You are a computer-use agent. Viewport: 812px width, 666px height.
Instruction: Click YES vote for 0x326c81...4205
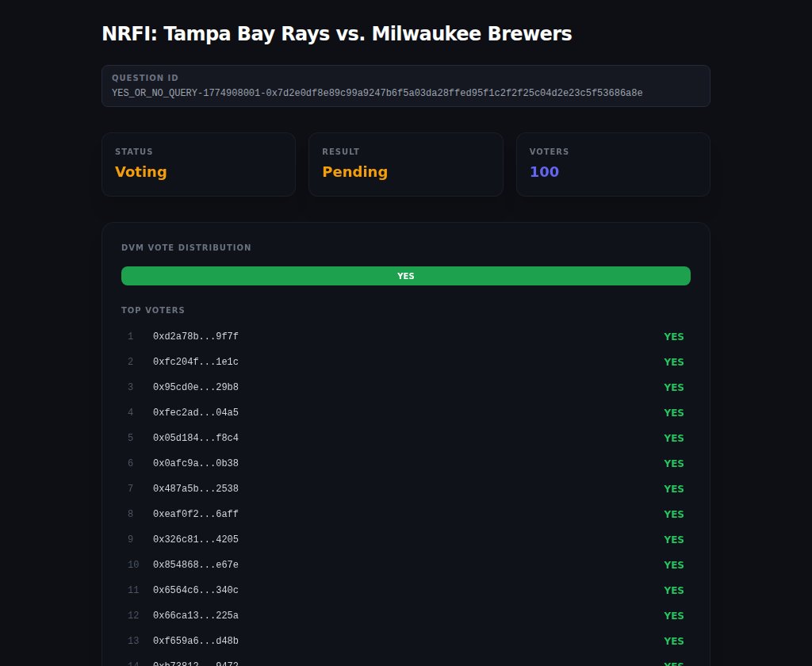[674, 540]
